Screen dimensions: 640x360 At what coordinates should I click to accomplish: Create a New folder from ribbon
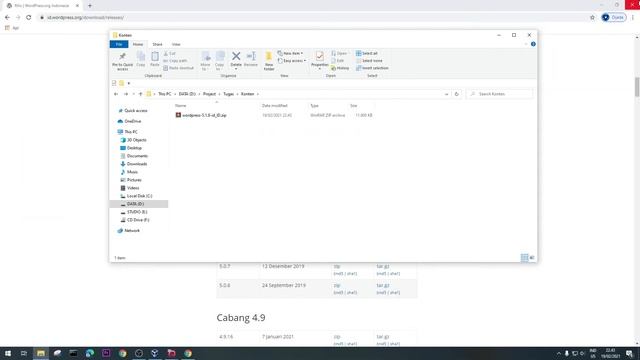point(269,61)
